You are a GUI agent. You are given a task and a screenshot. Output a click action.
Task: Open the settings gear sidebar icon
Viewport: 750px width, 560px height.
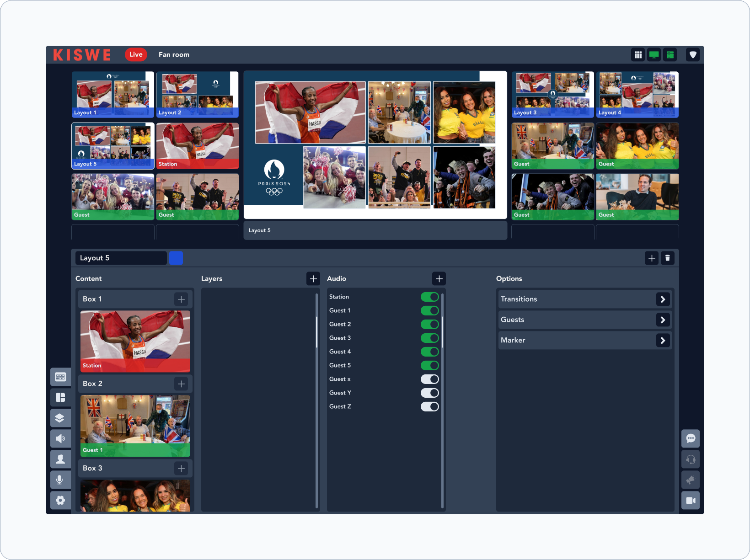coord(60,501)
